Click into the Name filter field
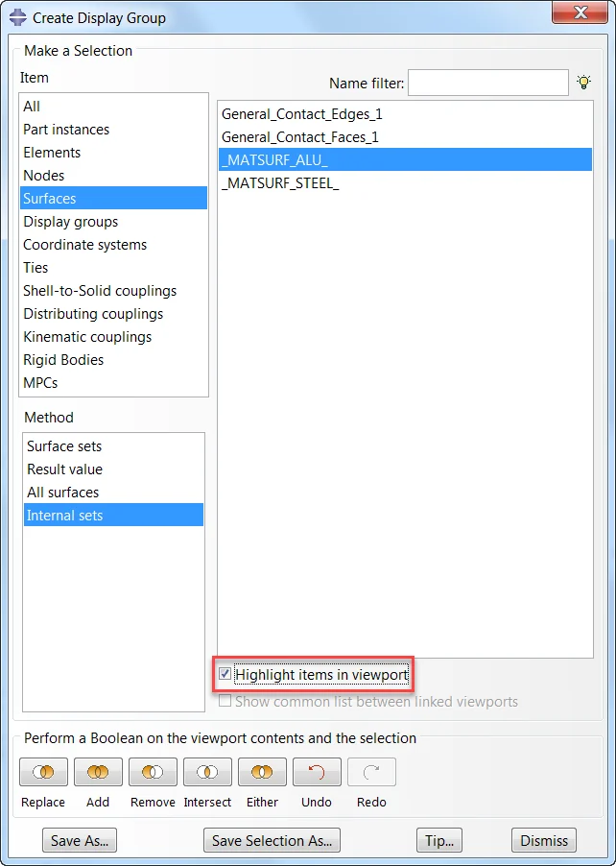Screen dimensions: 616x866 pyautogui.click(x=488, y=83)
